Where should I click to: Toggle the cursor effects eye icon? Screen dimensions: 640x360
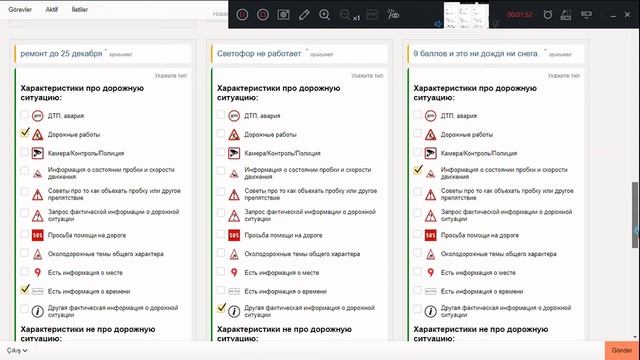point(393,15)
